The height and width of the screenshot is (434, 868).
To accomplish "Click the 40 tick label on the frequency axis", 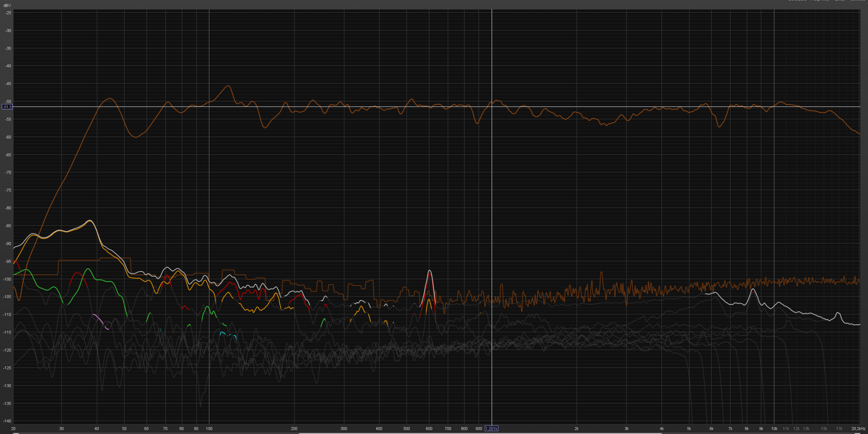I will pyautogui.click(x=97, y=428).
